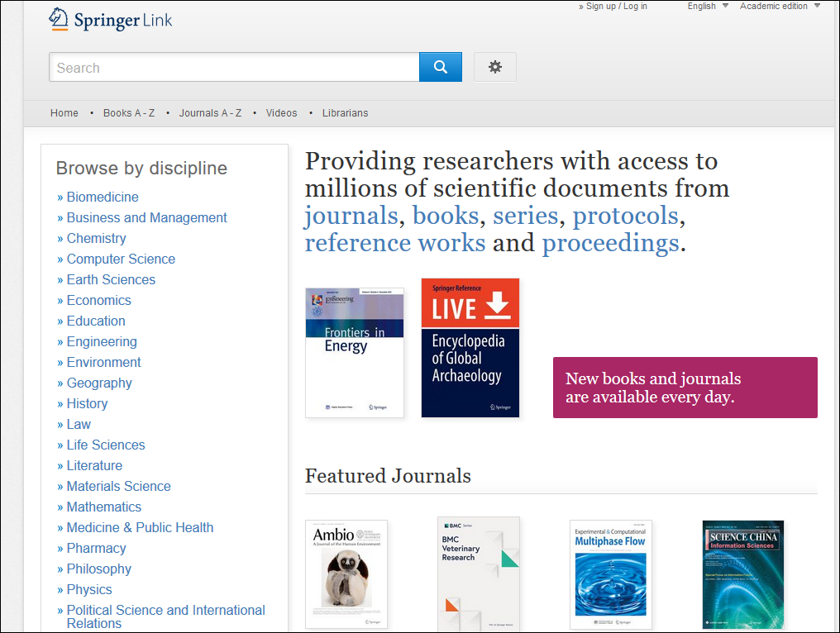
Task: Open Books A - Z menu item
Action: pos(129,113)
